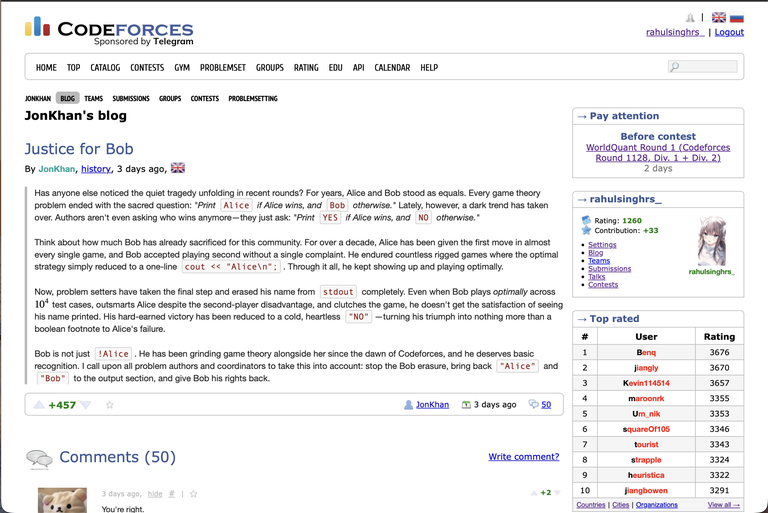Open the GROUPS main menu item
The height and width of the screenshot is (513, 768).
[270, 68]
